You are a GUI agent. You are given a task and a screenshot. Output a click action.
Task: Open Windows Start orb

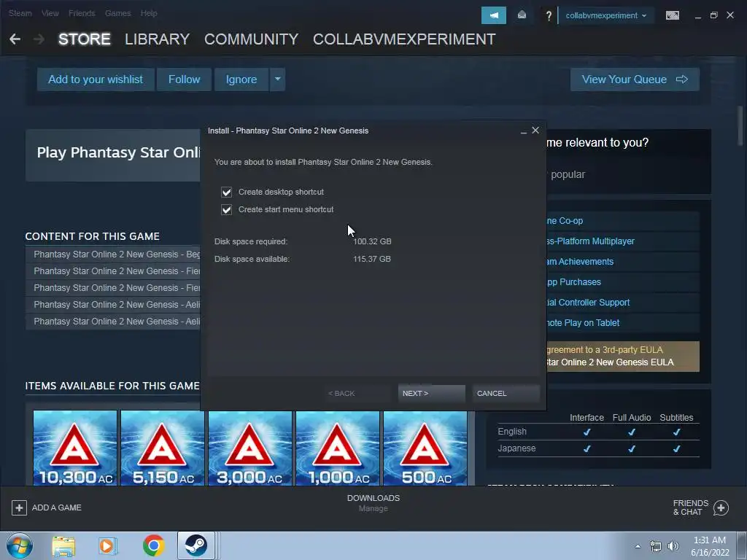(x=20, y=545)
